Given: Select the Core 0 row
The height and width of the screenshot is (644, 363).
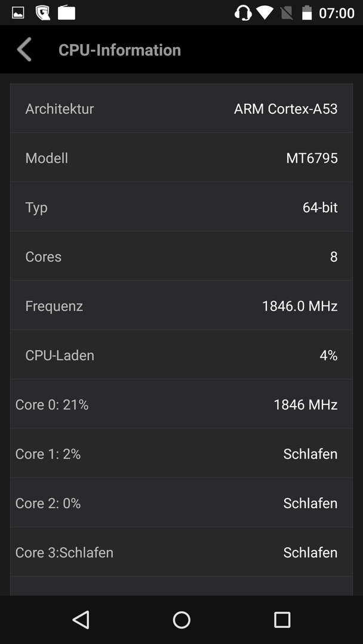Looking at the screenshot, I should (x=181, y=404).
